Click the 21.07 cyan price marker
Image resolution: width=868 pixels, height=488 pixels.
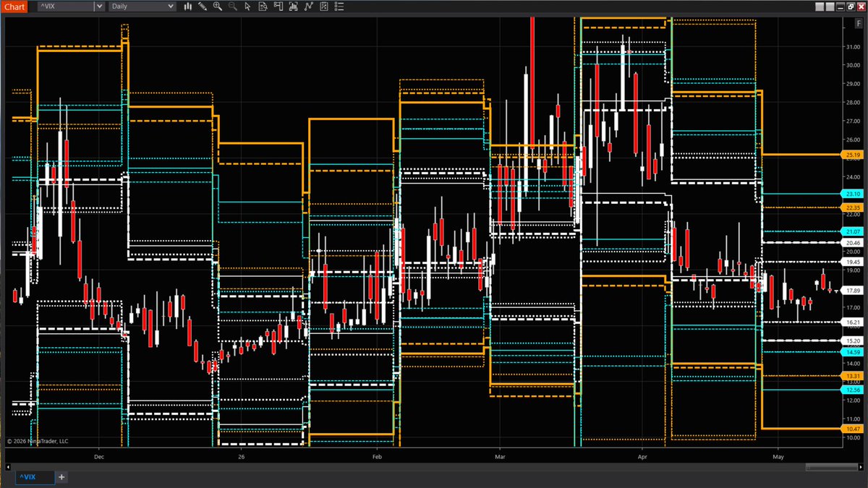[852, 231]
